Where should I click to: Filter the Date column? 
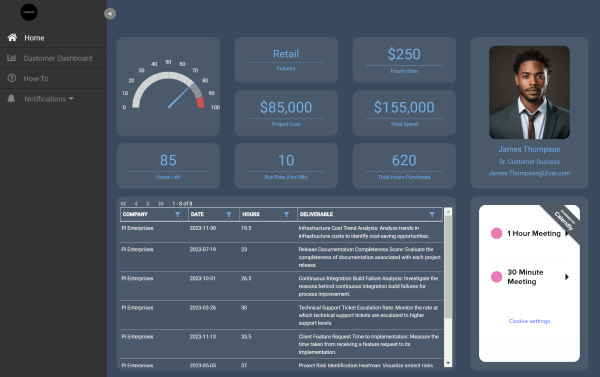pos(229,215)
